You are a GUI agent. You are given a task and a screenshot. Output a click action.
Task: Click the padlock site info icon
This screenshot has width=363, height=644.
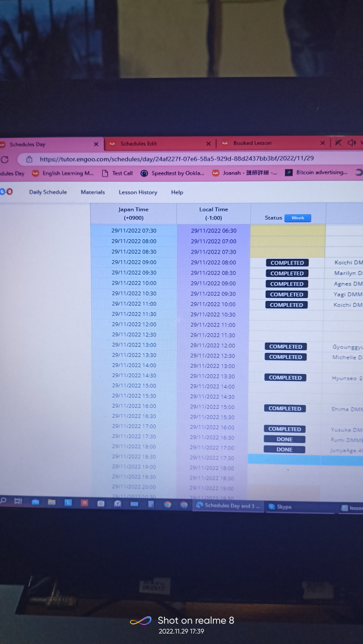(x=29, y=159)
